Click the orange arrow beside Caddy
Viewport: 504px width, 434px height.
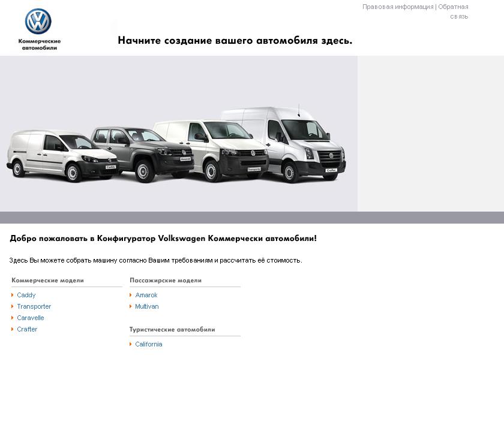[x=12, y=295]
